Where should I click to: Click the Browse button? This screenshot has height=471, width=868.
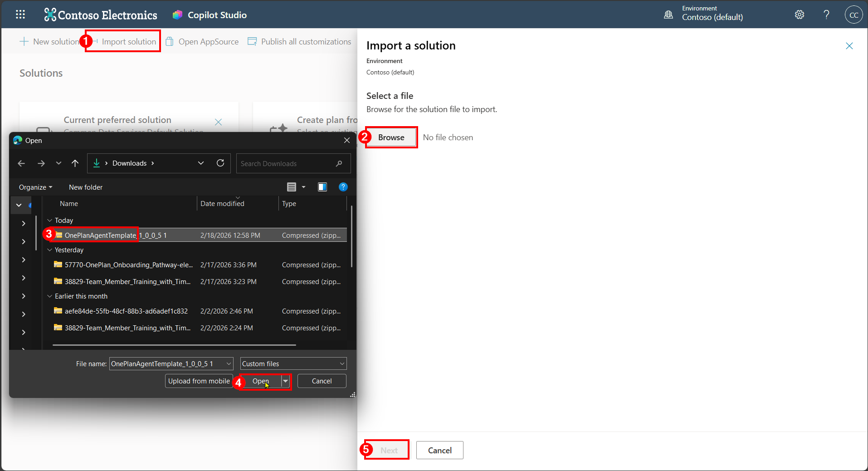(x=391, y=137)
